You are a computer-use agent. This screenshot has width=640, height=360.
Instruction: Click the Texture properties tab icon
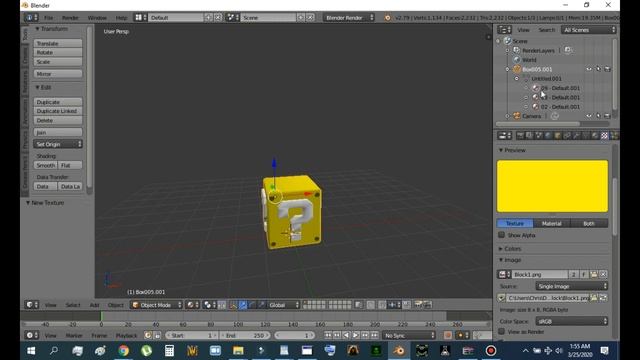604,136
